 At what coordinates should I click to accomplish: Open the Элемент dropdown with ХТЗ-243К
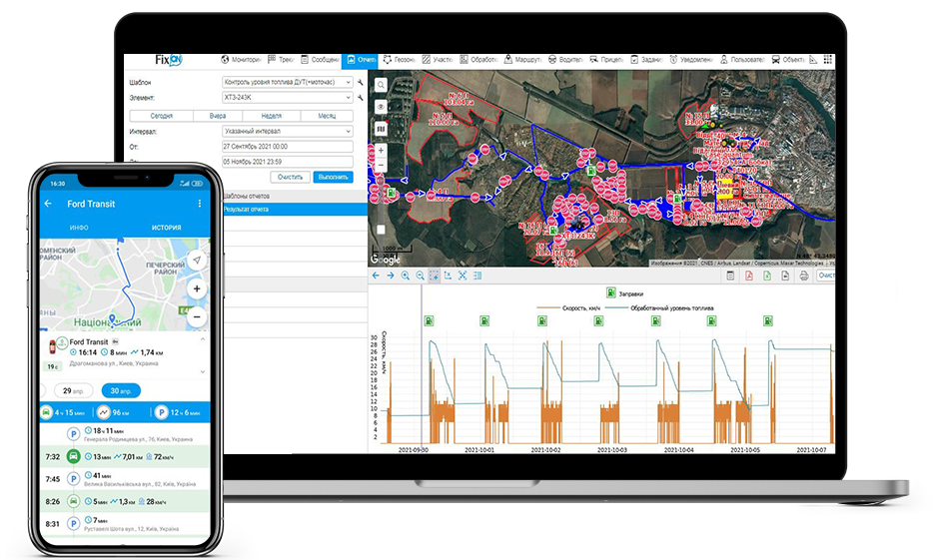[x=285, y=98]
